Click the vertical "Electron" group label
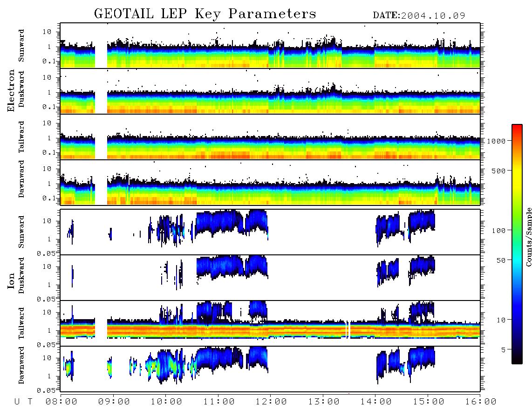Viewport: 532px width, 410px height. (11, 91)
